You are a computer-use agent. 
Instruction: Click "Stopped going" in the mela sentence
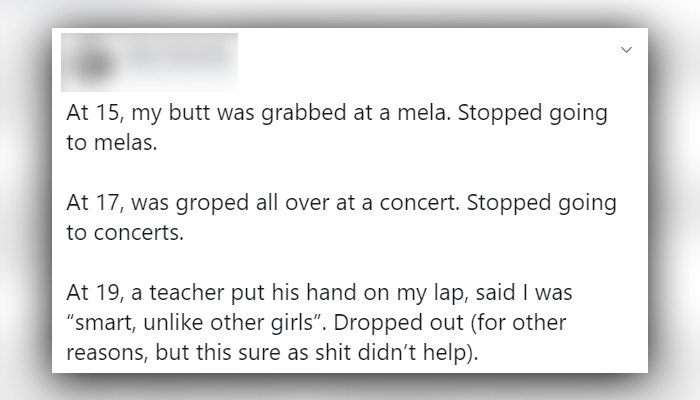tap(533, 113)
